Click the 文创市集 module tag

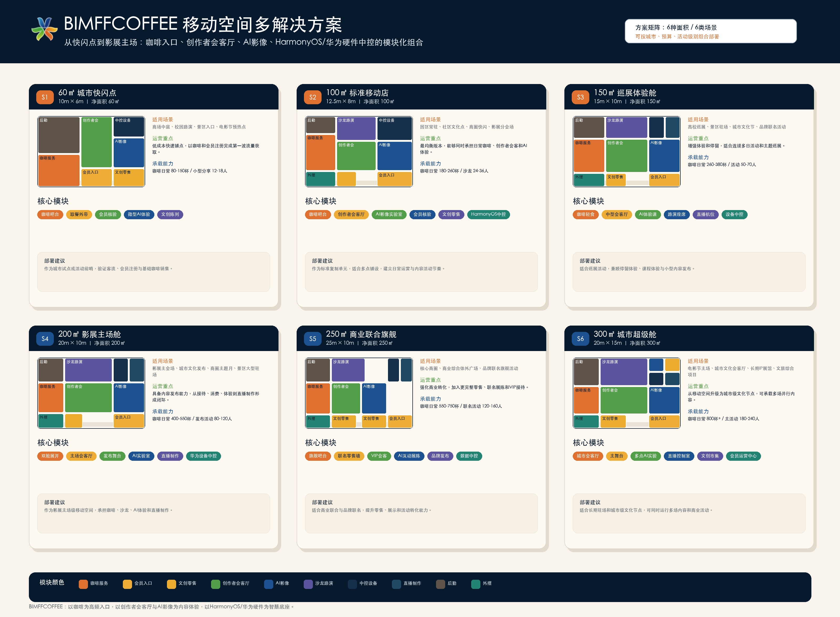[x=710, y=456]
